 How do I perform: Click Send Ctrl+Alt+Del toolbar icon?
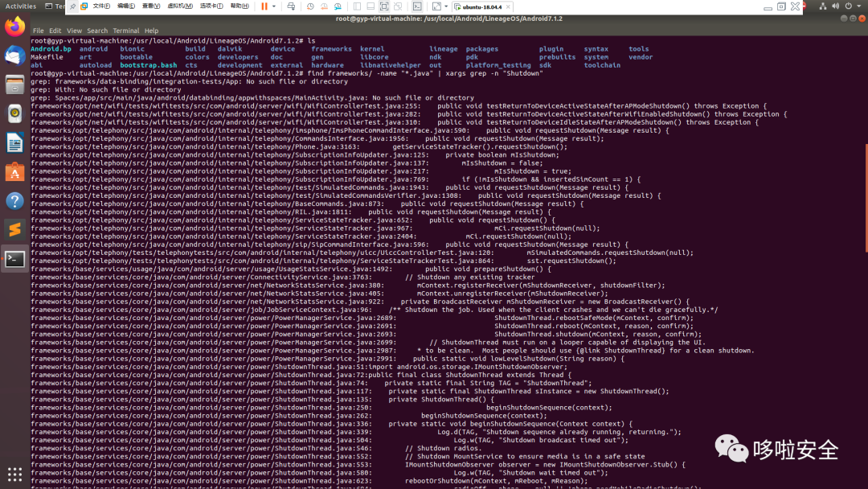tap(291, 6)
